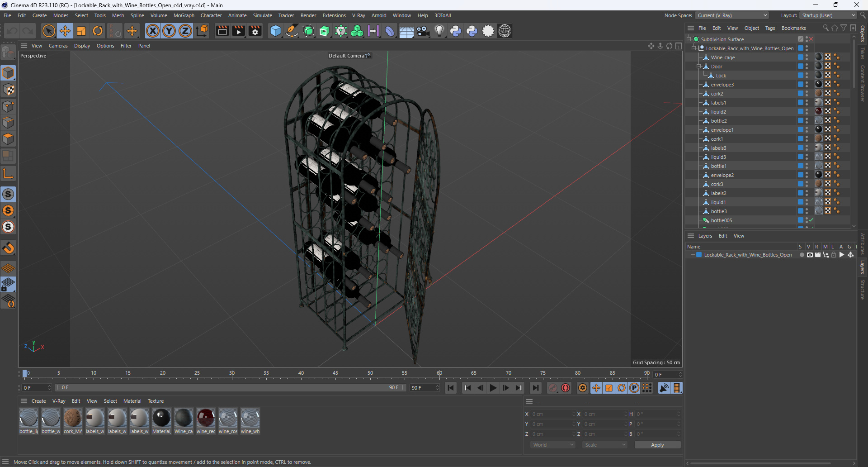Open the V-Ray menu in main menubar

pos(359,15)
